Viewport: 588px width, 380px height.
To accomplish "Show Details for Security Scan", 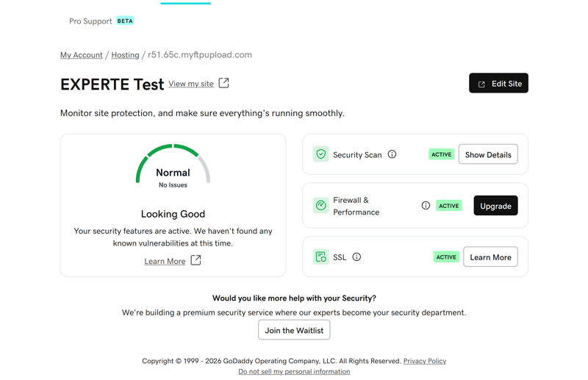I will (x=488, y=154).
